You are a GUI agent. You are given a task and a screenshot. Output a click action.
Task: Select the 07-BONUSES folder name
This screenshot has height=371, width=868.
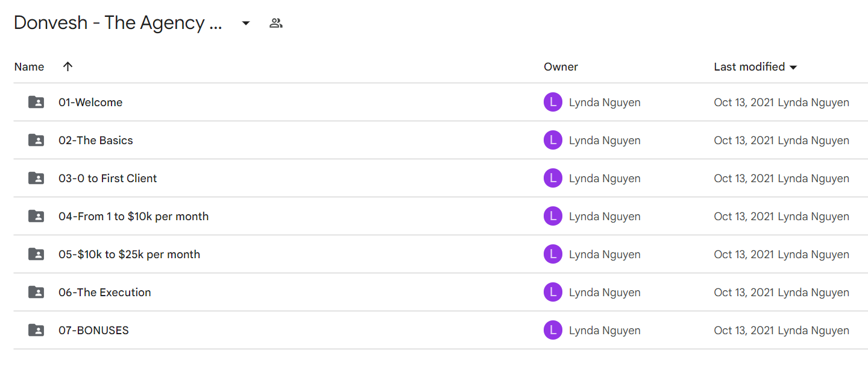[x=94, y=331]
